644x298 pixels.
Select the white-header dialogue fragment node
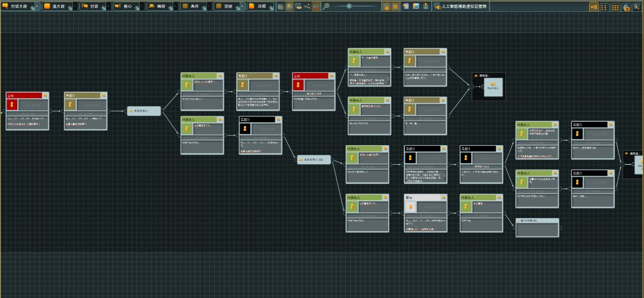(x=426, y=213)
